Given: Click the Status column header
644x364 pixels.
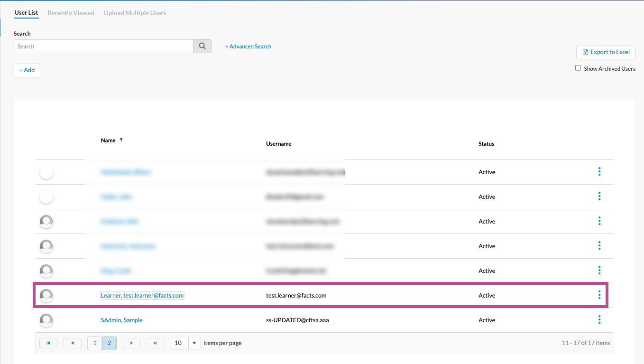Looking at the screenshot, I should (x=486, y=144).
